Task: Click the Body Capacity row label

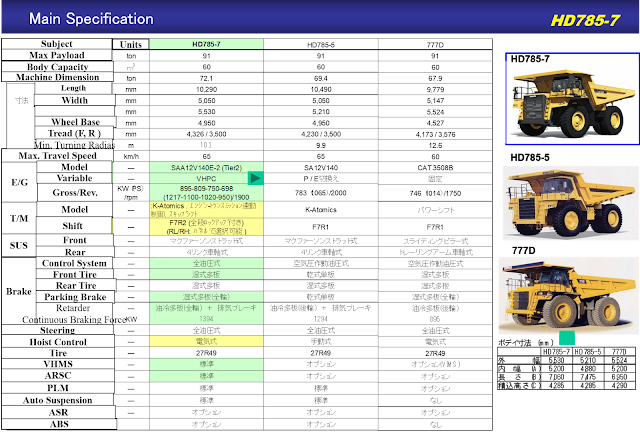Action: point(58,67)
